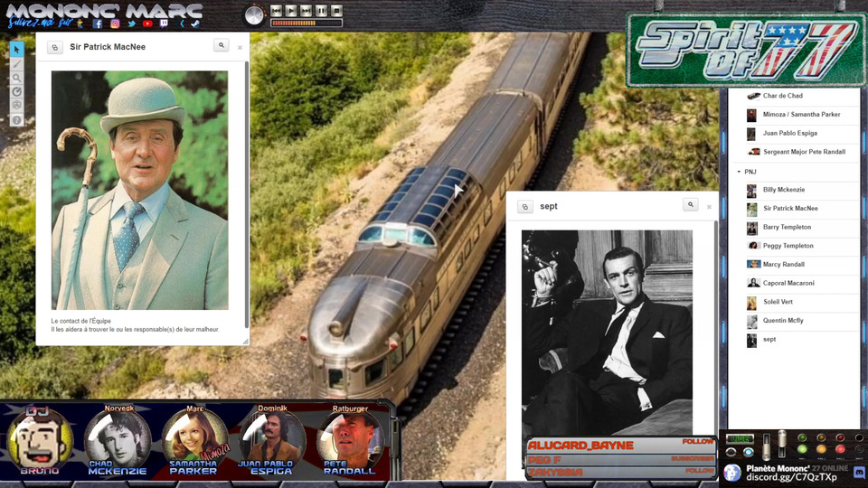Toggle the black LED above the dim face button
868x488 pixels.
click(859, 437)
